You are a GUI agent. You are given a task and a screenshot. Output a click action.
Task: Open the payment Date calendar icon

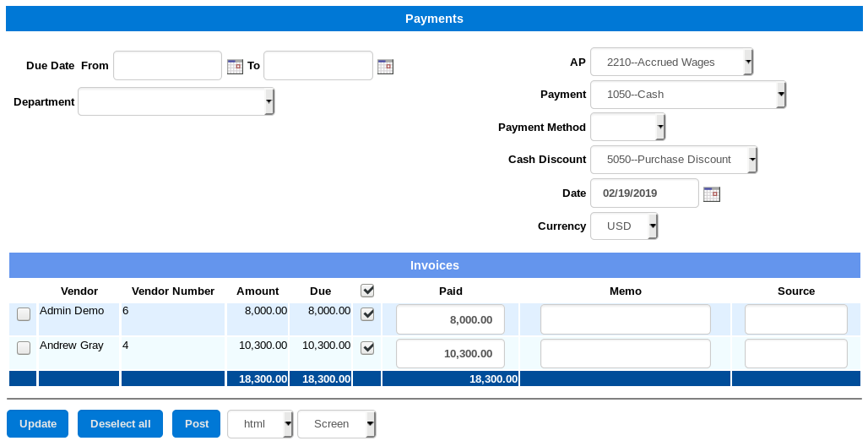711,194
